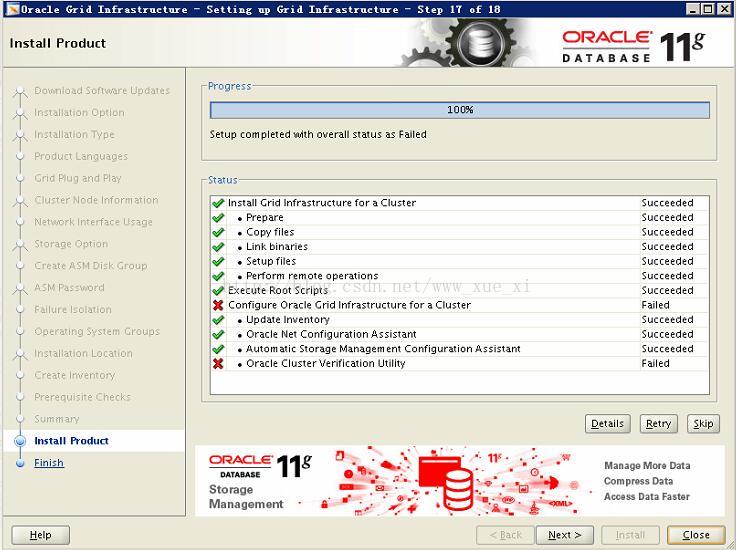Image resolution: width=736 pixels, height=550 pixels.
Task: Click Create ASM Disk Group step
Action: pyautogui.click(x=91, y=266)
